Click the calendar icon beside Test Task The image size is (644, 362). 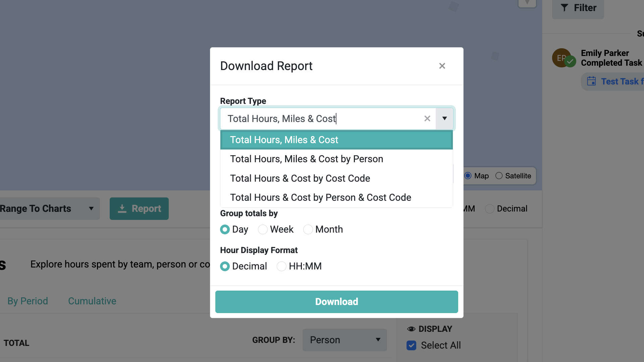tap(591, 81)
